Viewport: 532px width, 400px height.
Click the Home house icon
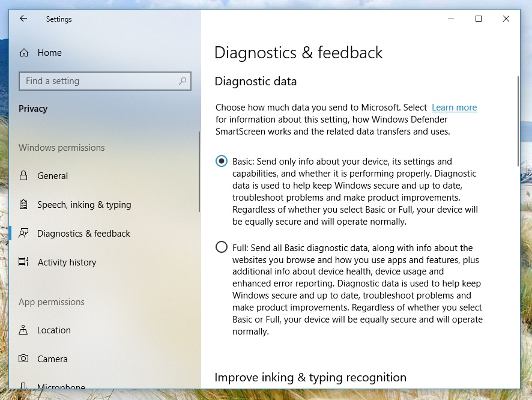24,53
